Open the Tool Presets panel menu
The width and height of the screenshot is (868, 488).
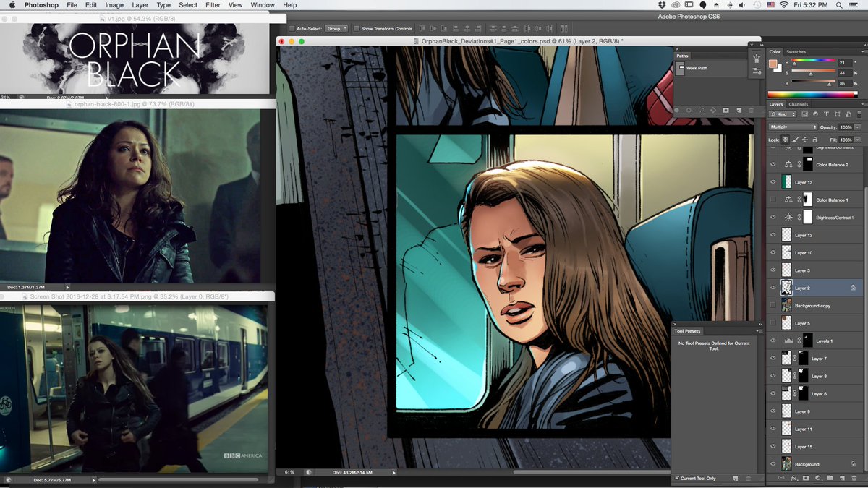tap(761, 331)
